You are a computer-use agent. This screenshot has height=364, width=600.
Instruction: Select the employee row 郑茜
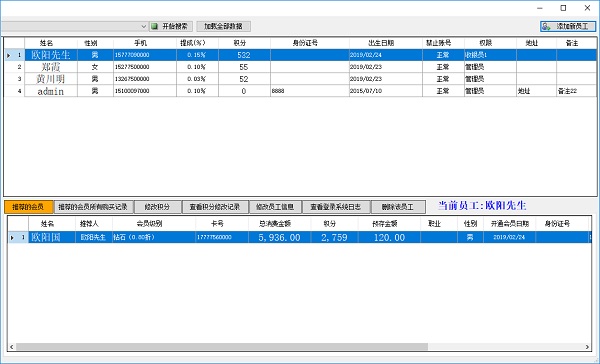(x=300, y=67)
